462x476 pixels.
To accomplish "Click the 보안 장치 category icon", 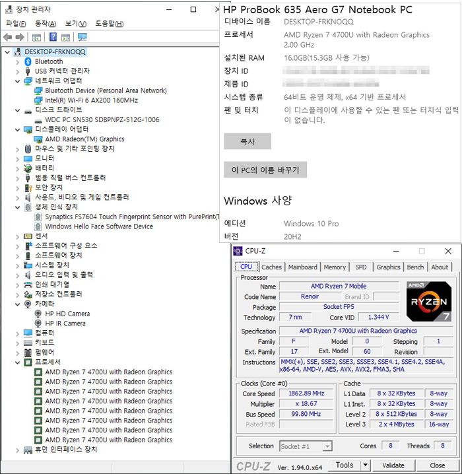I will [x=28, y=187].
